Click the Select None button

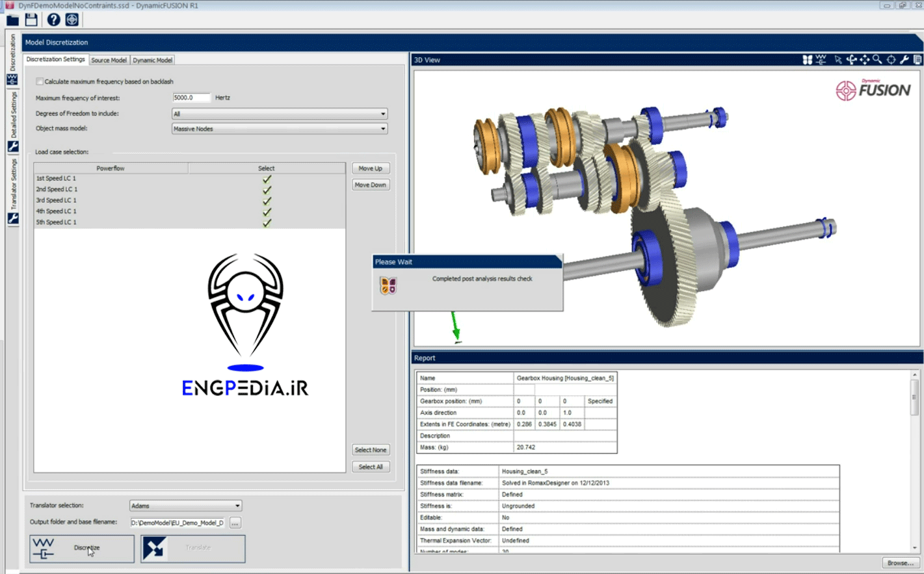[371, 450]
